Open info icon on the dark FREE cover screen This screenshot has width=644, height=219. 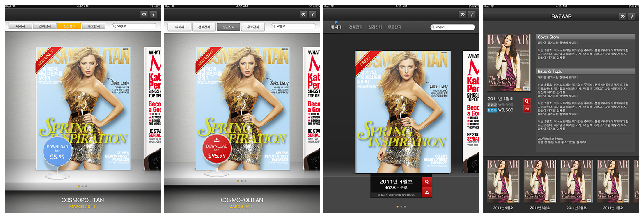pos(472,14)
